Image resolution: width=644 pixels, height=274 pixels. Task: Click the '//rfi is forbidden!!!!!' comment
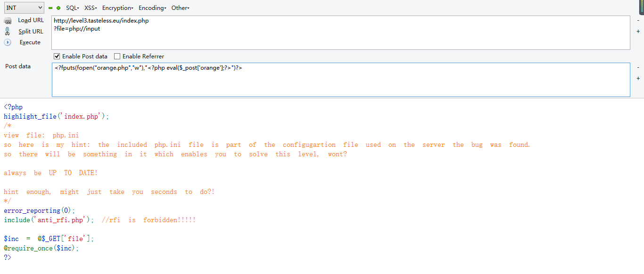click(x=149, y=220)
